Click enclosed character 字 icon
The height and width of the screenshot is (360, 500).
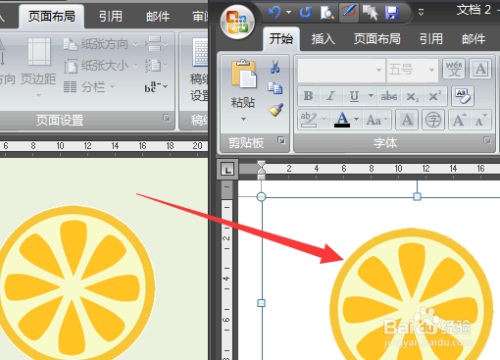tap(433, 120)
